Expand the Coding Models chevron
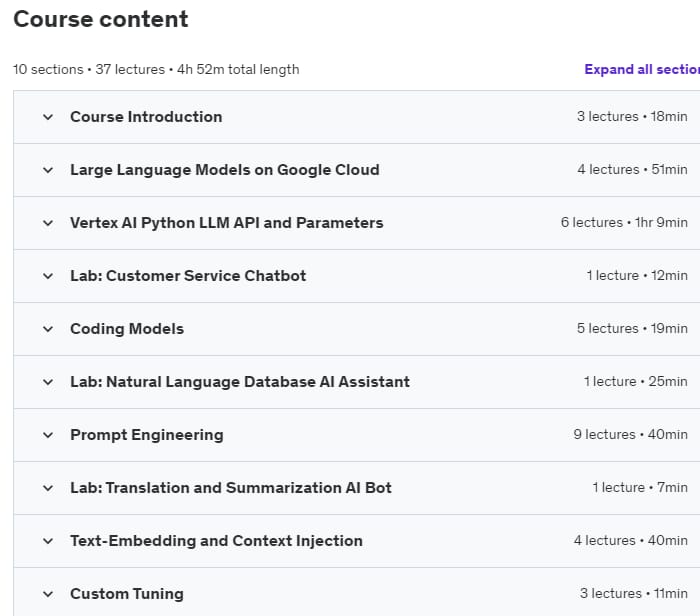 (48, 329)
